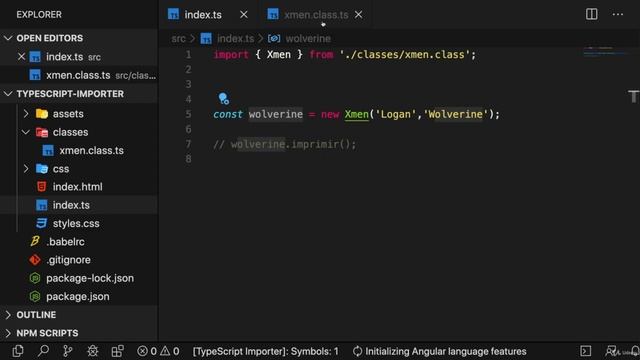Show errors count in status bar
Viewport: 640px width, 360px height.
point(147,351)
